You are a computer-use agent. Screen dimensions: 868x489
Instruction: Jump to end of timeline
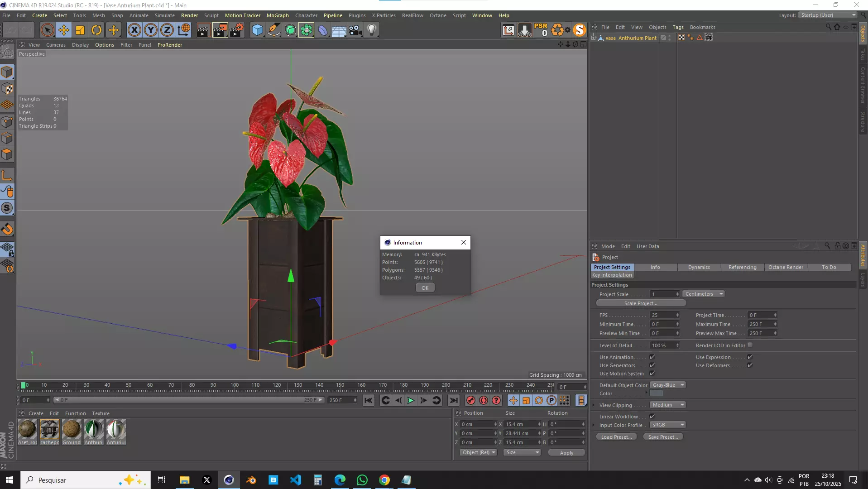click(x=453, y=400)
